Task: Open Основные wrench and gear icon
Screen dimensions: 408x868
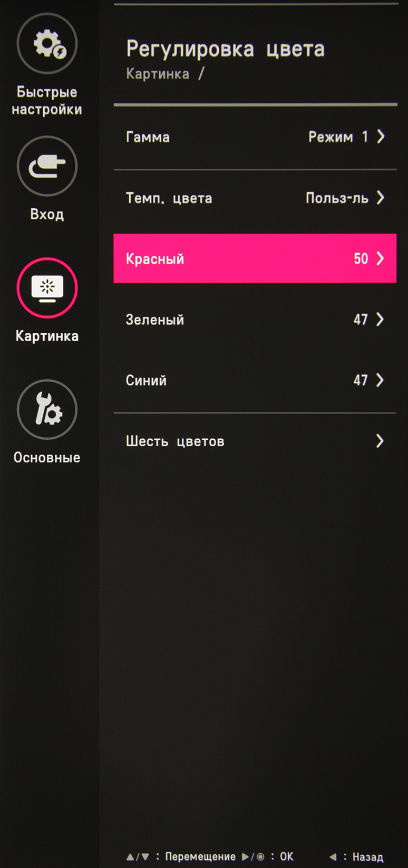Action: pyautogui.click(x=47, y=410)
